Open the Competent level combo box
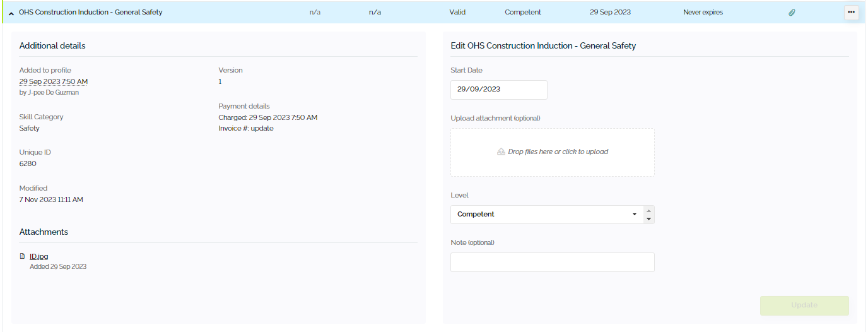 point(547,215)
